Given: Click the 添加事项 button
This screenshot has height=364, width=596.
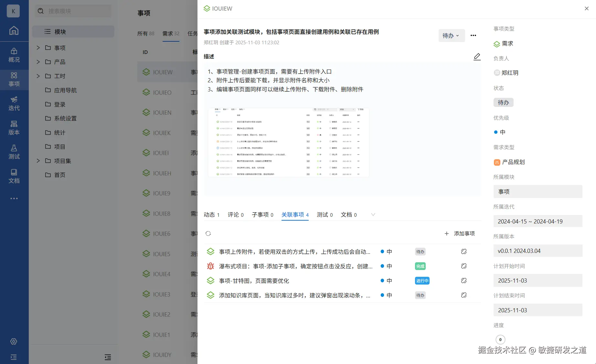Looking at the screenshot, I should (x=460, y=234).
